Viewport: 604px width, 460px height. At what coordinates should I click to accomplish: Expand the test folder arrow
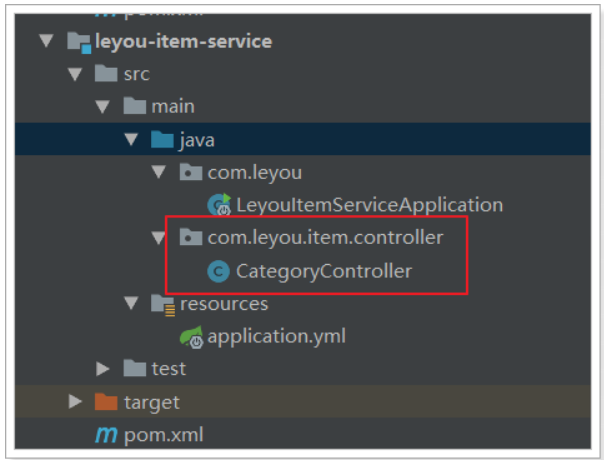coord(102,369)
